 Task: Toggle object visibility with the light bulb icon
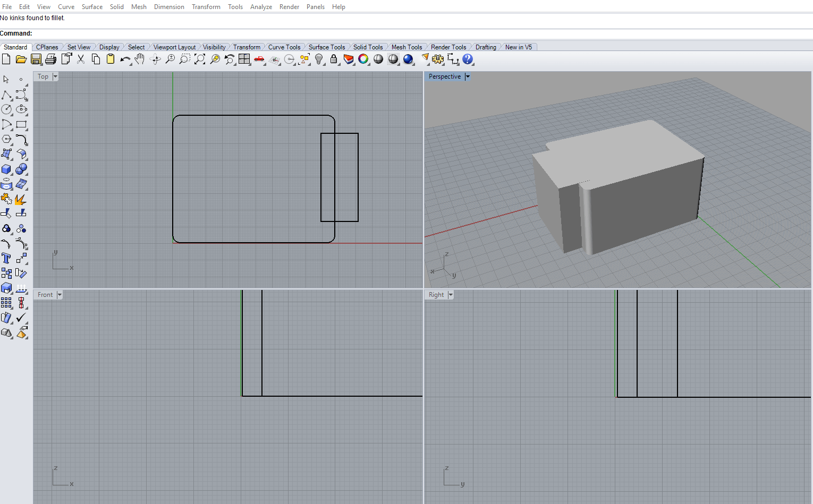[x=319, y=59]
